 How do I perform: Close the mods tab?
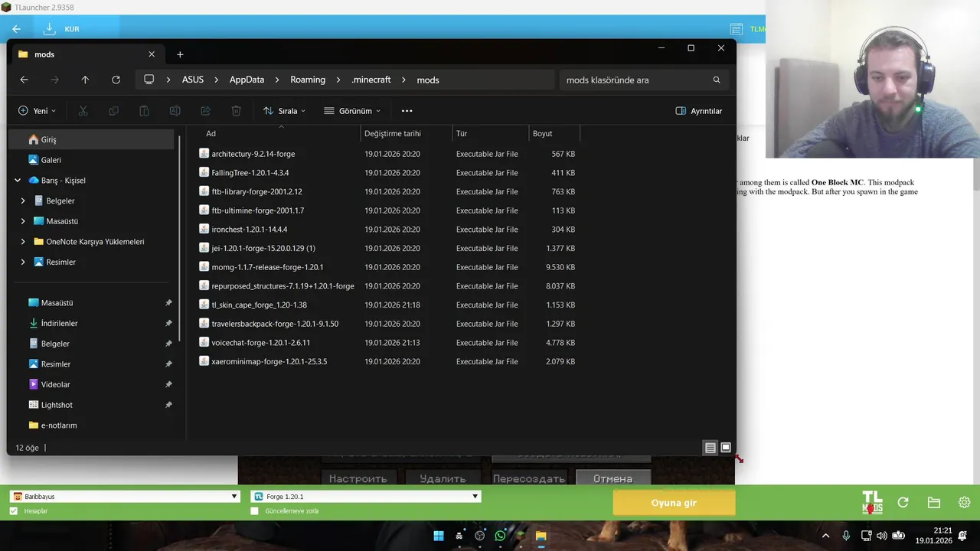152,54
